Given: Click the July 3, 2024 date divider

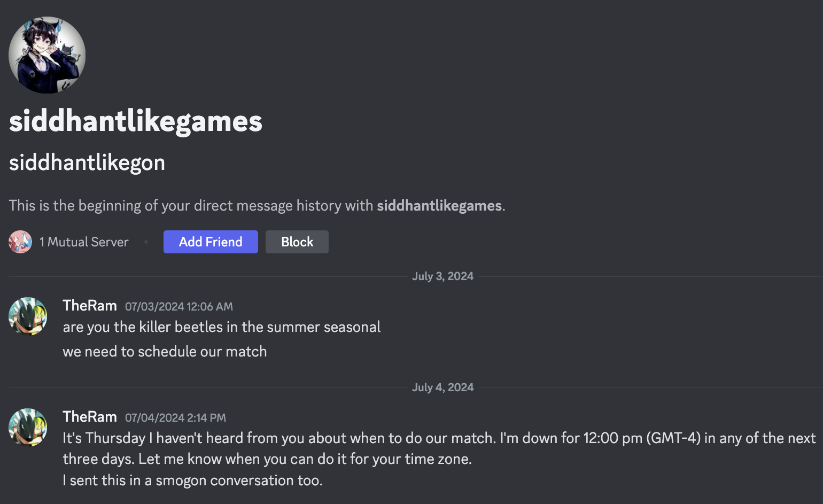Looking at the screenshot, I should click(x=442, y=276).
